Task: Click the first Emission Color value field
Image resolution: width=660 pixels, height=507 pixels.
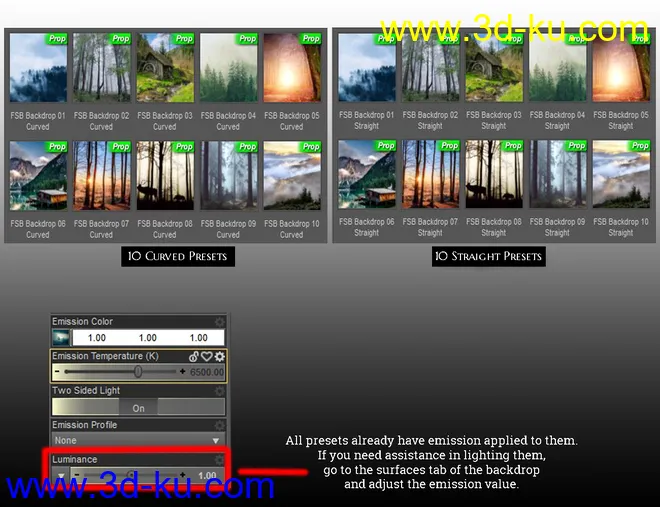Action: coord(96,338)
